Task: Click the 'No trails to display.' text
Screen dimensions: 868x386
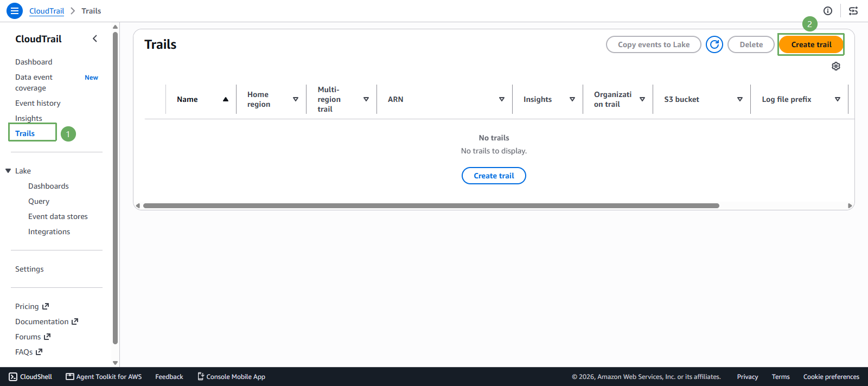Action: pyautogui.click(x=494, y=151)
